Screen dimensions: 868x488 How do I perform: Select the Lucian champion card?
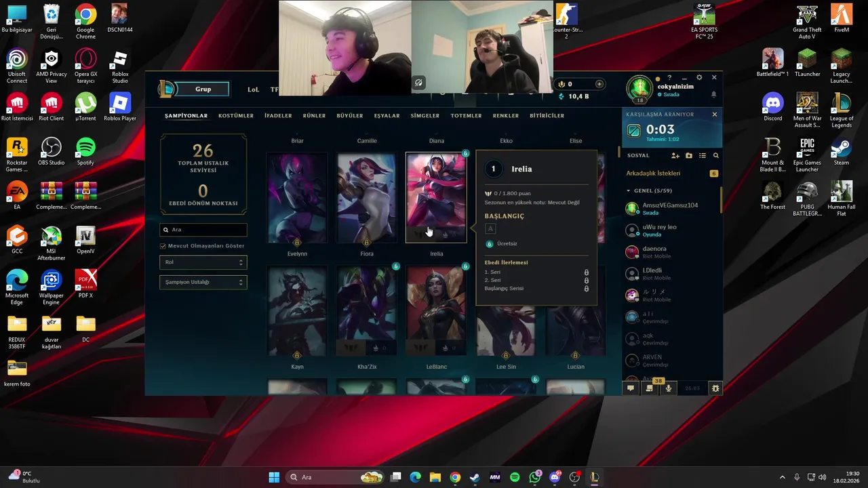(576, 331)
